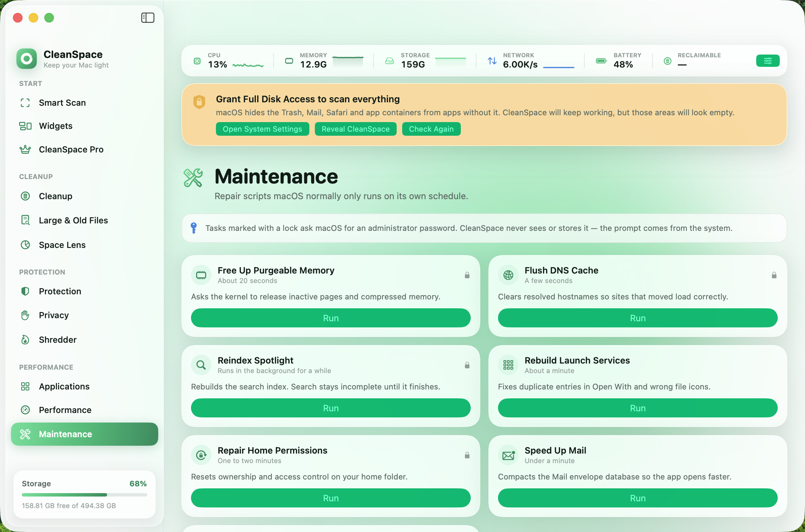Screen dimensions: 805x532
Task: Click the envelope icon on Speed Up Mail
Action: (508, 455)
